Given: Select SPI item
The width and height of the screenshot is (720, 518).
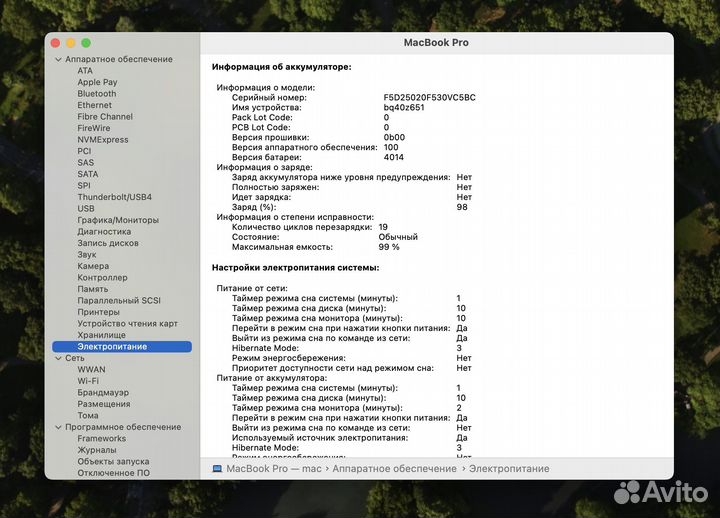Looking at the screenshot, I should (84, 186).
